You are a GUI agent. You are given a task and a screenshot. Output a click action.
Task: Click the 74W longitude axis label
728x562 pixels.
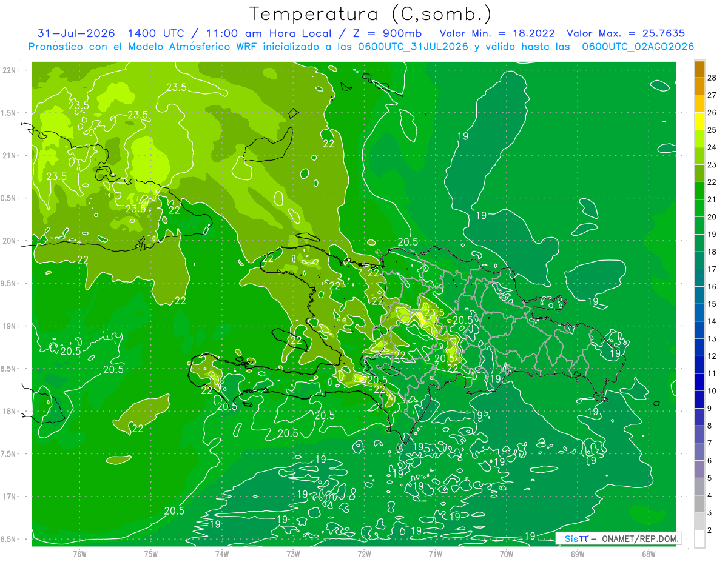tap(221, 554)
